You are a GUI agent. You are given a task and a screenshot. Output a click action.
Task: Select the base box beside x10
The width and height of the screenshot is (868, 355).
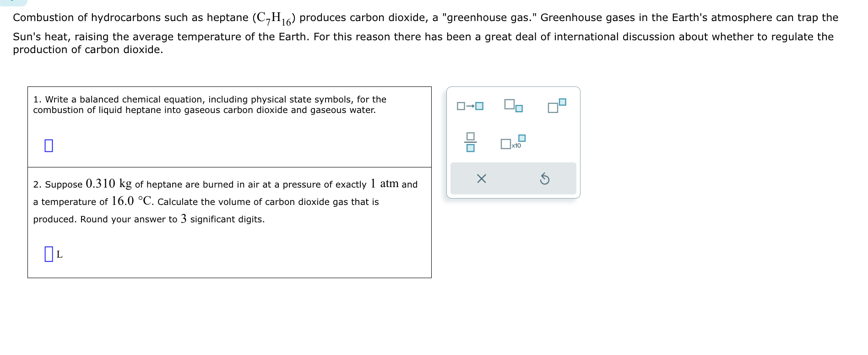[505, 144]
